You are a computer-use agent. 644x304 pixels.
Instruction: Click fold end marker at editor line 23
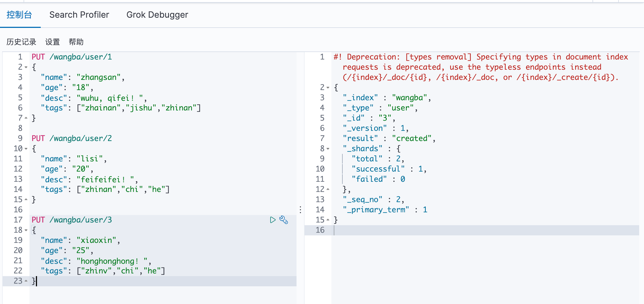(26, 281)
